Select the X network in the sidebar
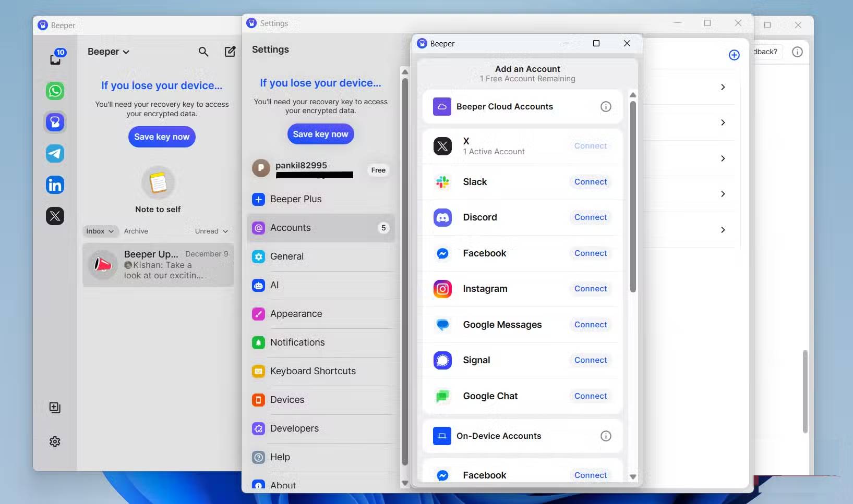The height and width of the screenshot is (504, 853). [x=55, y=216]
